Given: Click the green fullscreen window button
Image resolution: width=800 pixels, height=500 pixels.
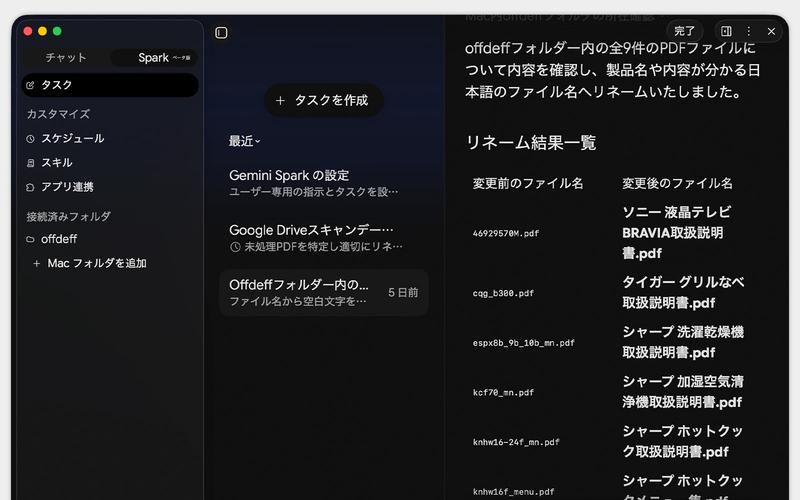Looking at the screenshot, I should click(57, 31).
